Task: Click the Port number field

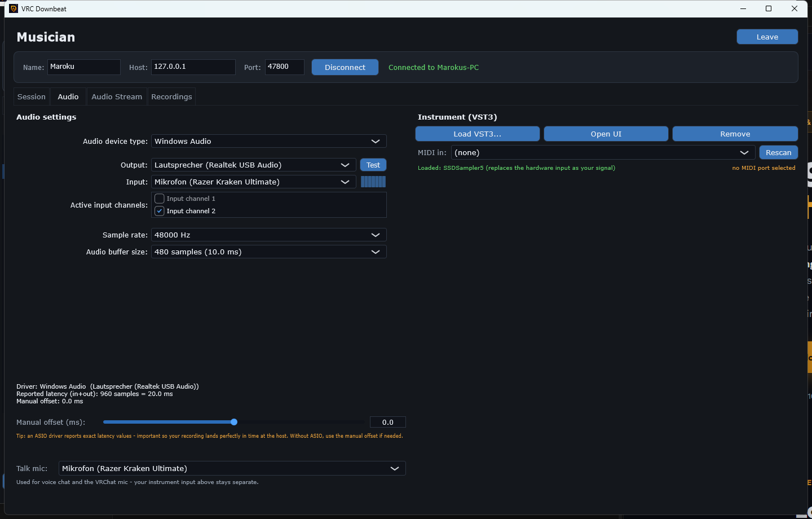Action: click(x=285, y=67)
